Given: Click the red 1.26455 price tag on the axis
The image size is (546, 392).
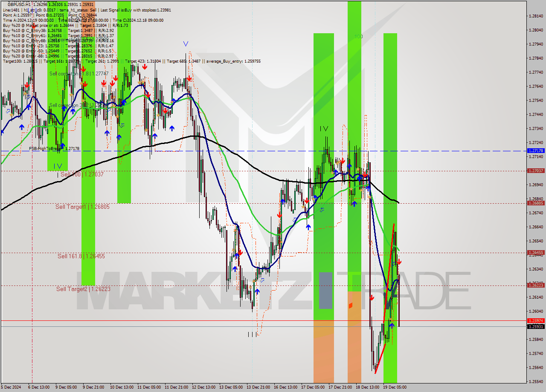Looking at the screenshot, I should (x=536, y=253).
